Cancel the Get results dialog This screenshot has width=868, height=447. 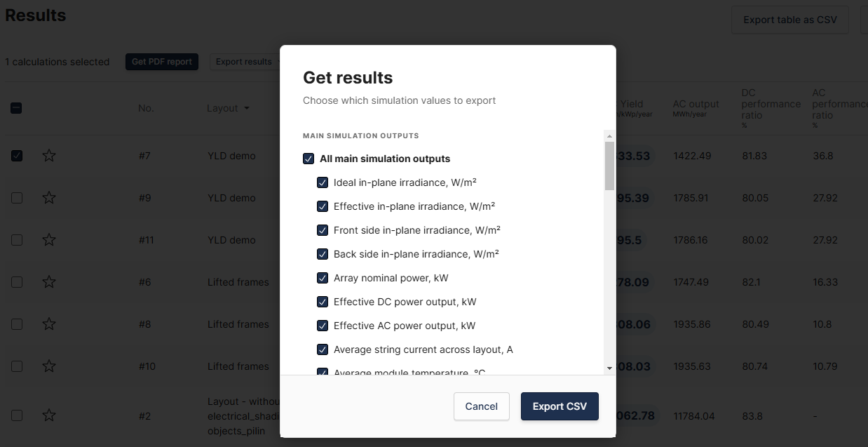[x=482, y=406]
